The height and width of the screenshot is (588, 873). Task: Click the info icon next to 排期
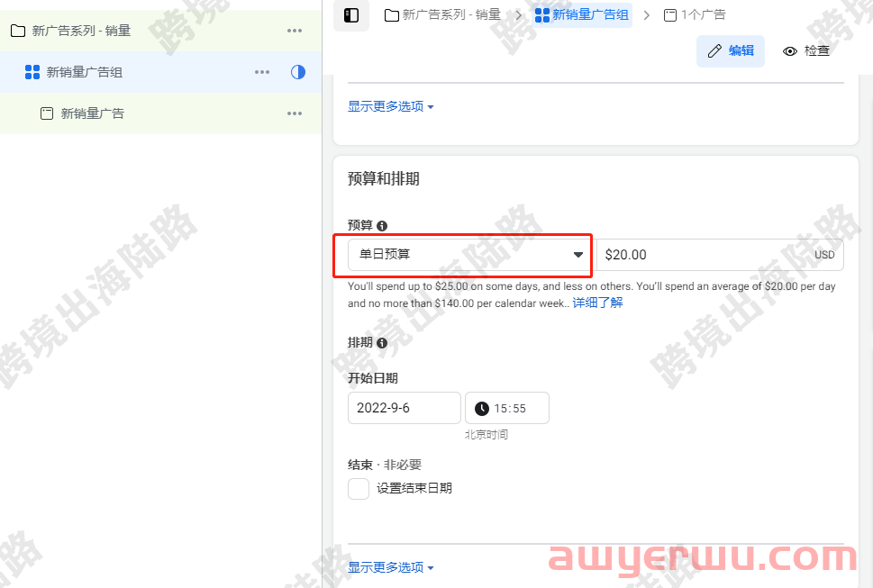pos(382,343)
